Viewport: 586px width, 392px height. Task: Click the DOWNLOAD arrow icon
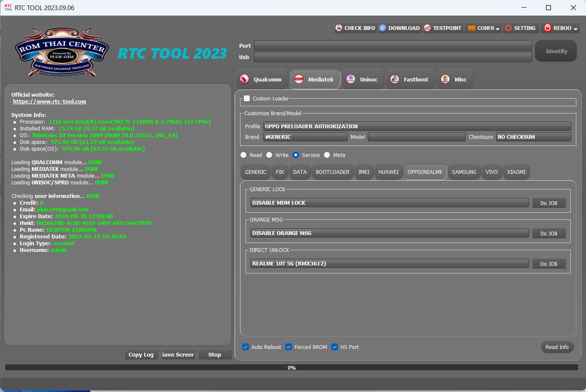[383, 28]
